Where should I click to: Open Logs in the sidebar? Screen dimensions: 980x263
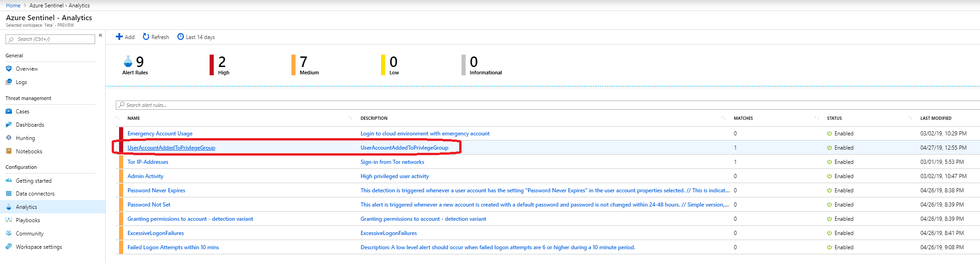[21, 82]
